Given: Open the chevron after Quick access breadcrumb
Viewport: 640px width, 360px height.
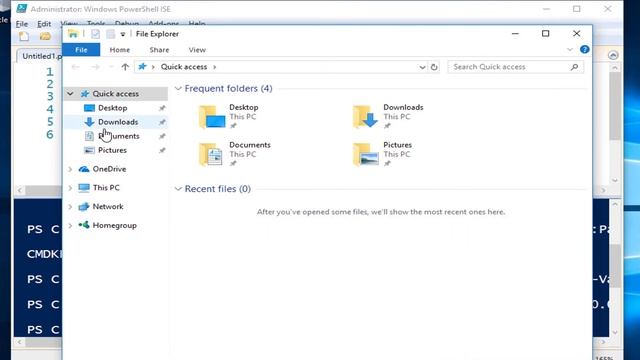Looking at the screenshot, I should click(x=215, y=67).
